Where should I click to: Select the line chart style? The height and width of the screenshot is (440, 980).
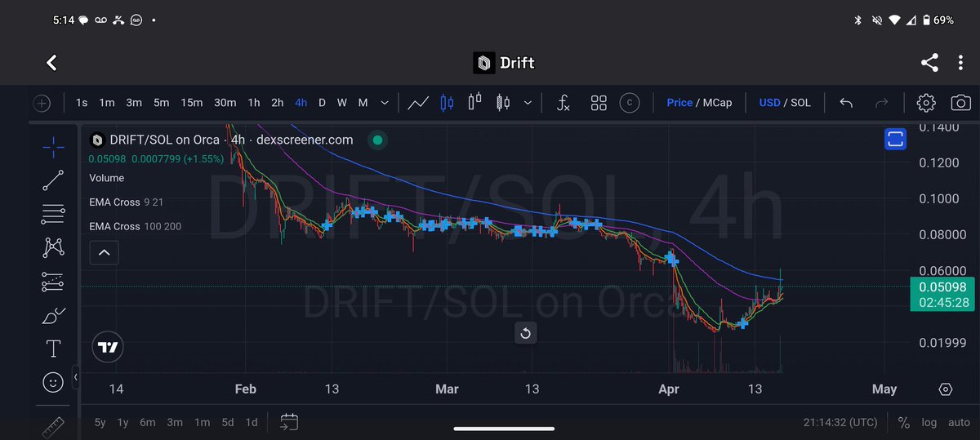pyautogui.click(x=419, y=103)
